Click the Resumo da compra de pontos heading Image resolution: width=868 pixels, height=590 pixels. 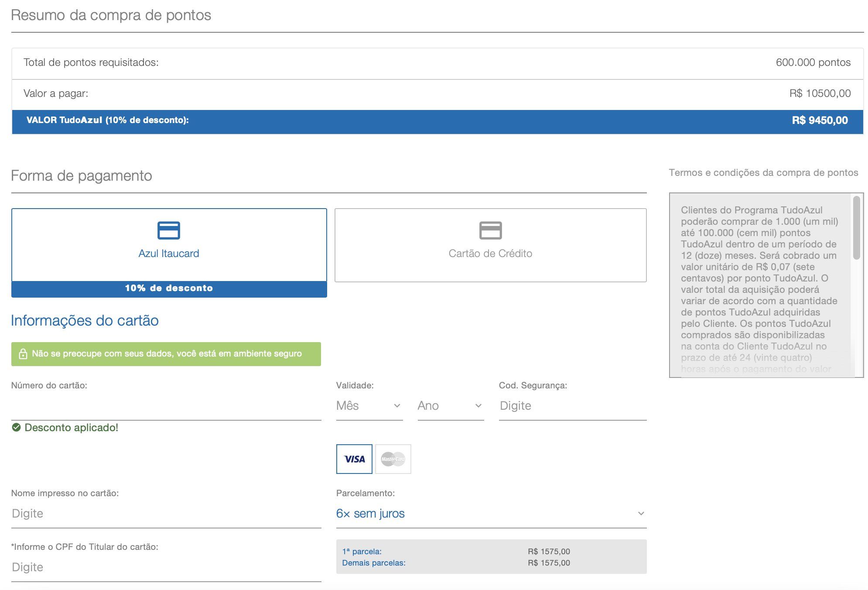[111, 15]
